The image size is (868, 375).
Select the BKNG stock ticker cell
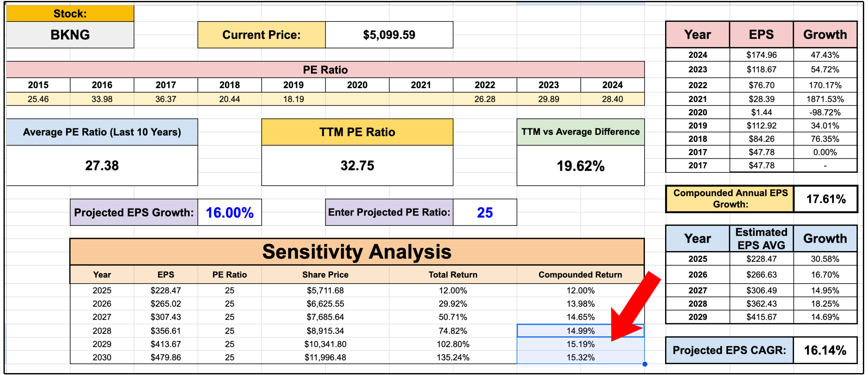click(x=70, y=35)
